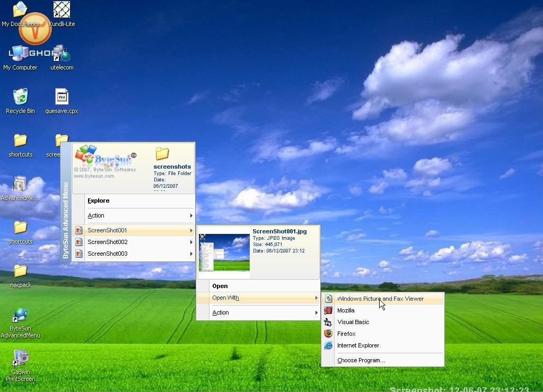Select the ByteSun AdvancedMenu desktop shortcut
The width and height of the screenshot is (543, 392).
(20, 316)
